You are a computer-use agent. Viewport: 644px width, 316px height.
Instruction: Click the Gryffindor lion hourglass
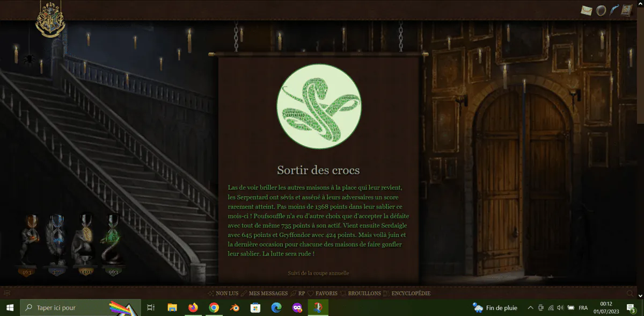click(x=31, y=240)
